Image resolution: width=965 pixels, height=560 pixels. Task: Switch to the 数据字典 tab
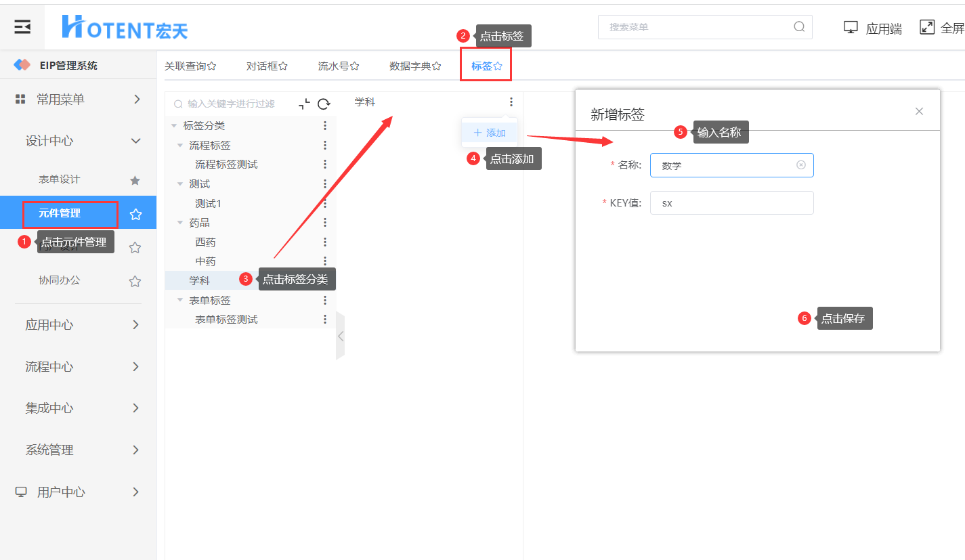click(415, 66)
